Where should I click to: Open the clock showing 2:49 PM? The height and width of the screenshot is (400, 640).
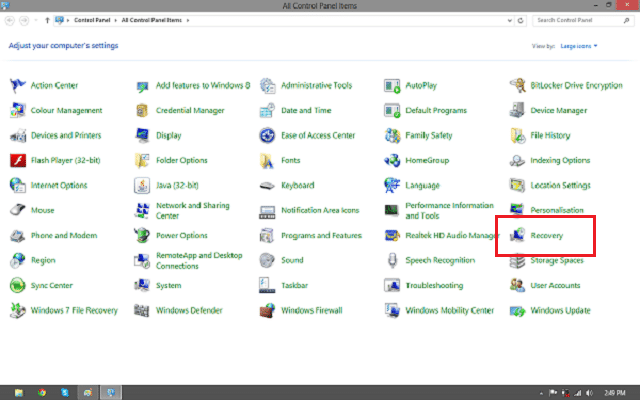[x=615, y=393]
